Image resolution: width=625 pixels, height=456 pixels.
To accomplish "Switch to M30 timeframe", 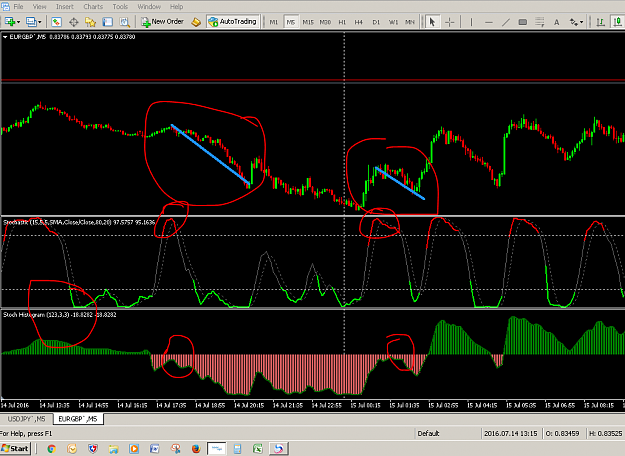I will click(x=325, y=22).
